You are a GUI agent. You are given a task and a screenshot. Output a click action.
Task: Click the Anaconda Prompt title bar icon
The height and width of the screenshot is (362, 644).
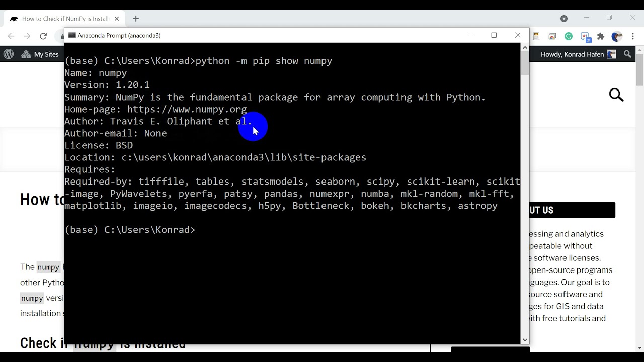72,35
